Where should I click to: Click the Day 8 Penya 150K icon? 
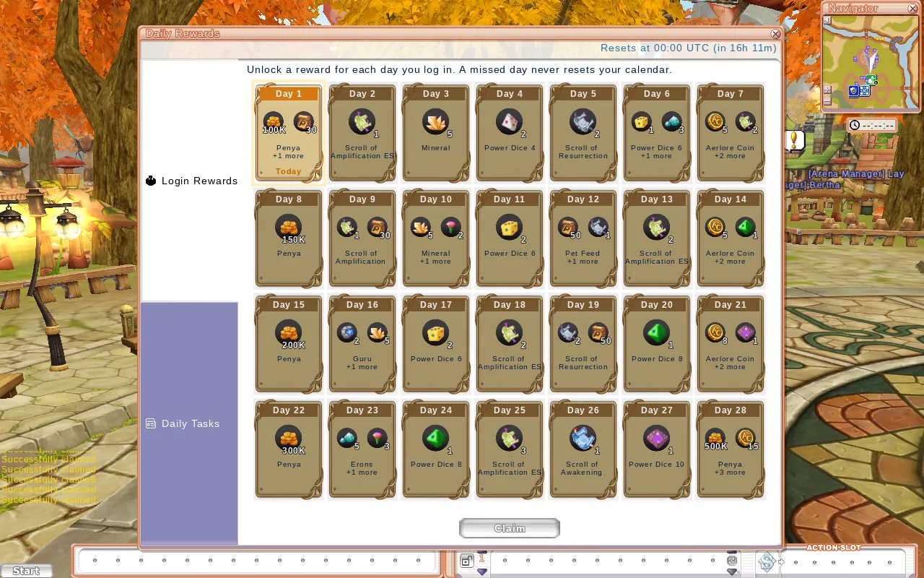coord(288,228)
